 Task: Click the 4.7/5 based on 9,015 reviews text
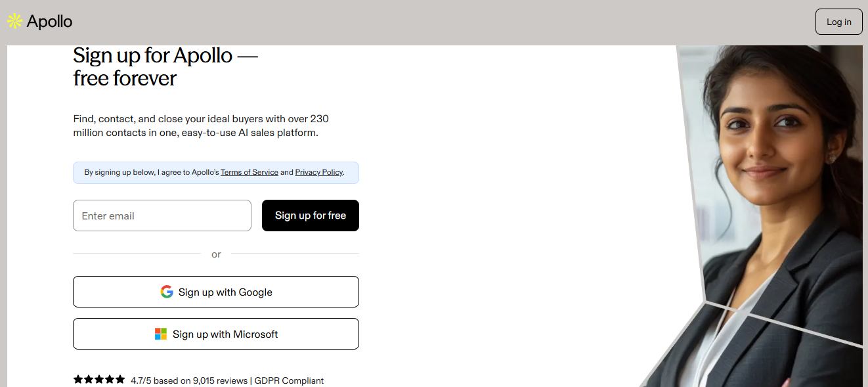(x=189, y=380)
